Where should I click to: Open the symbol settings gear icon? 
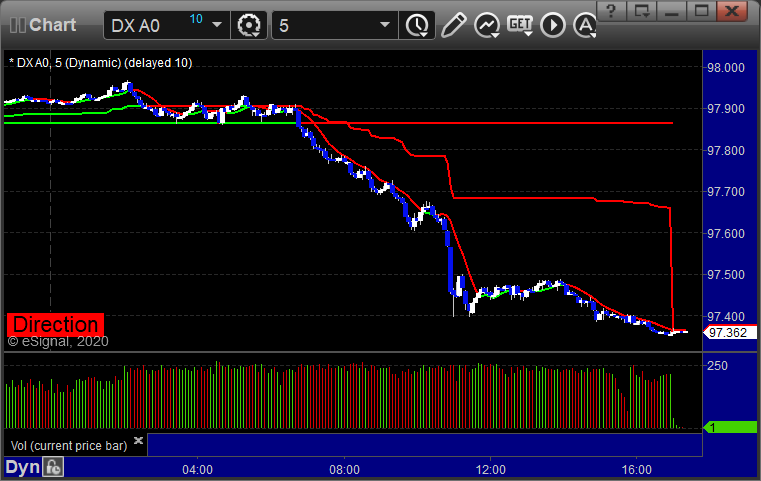pyautogui.click(x=248, y=25)
